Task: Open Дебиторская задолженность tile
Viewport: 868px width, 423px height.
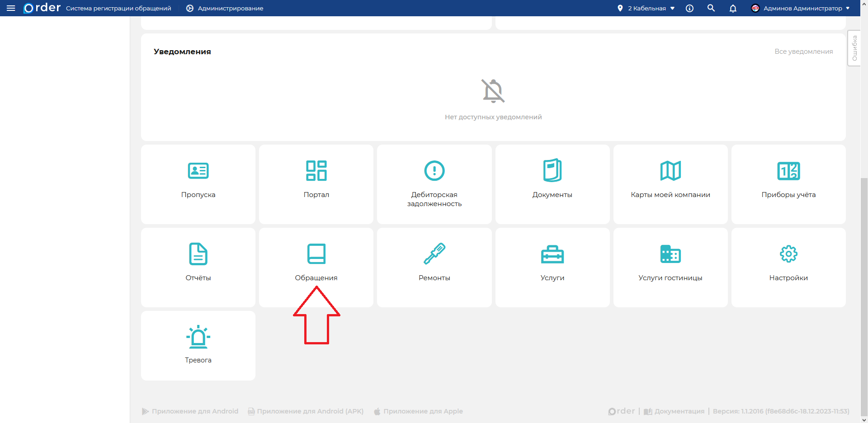Action: click(x=434, y=184)
